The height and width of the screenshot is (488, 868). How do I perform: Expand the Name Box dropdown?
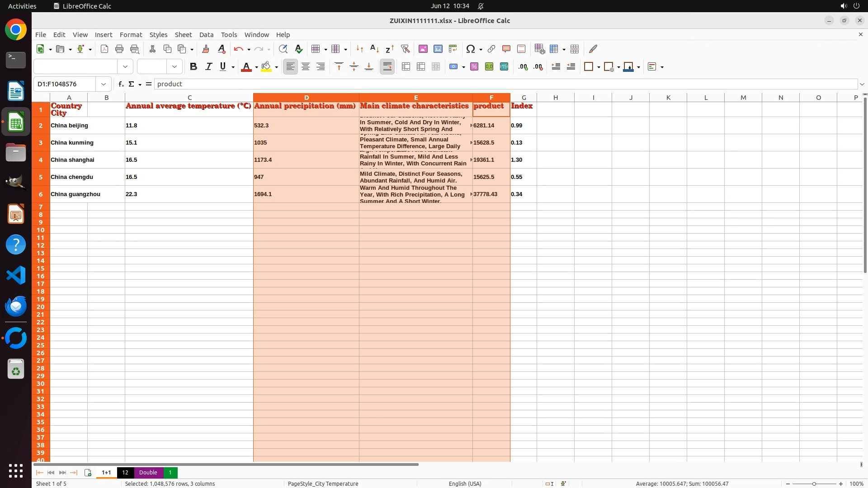pos(104,84)
